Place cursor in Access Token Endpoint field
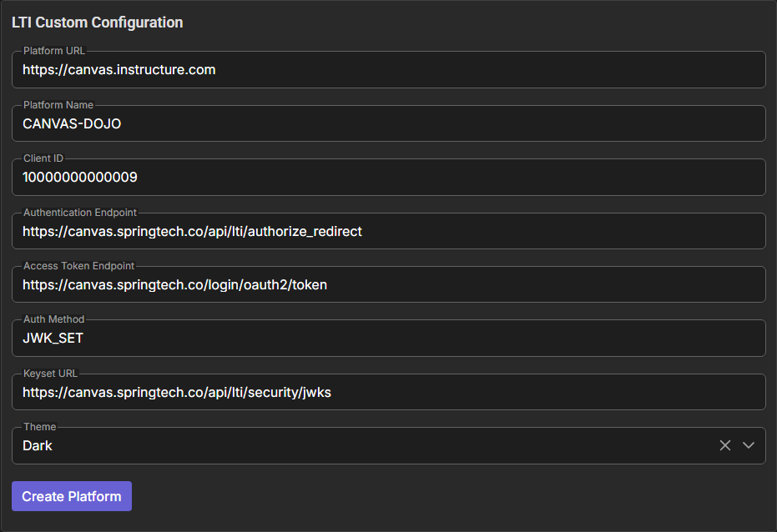Image resolution: width=777 pixels, height=532 pixels. point(388,284)
